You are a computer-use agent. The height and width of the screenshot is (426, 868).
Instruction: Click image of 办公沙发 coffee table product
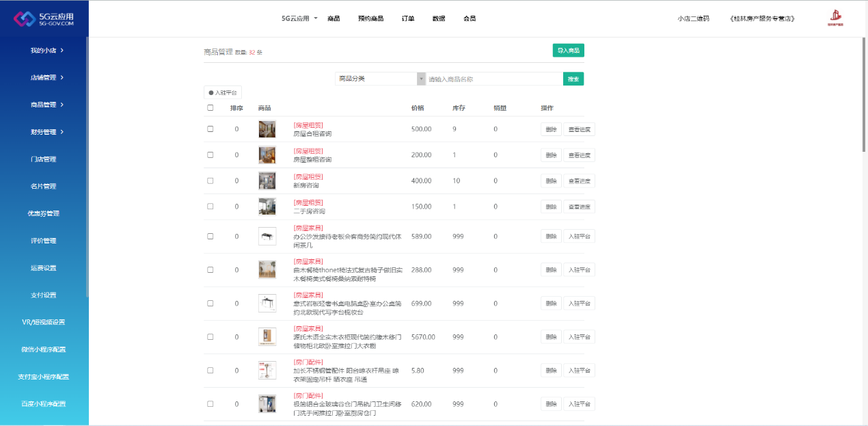pyautogui.click(x=267, y=237)
